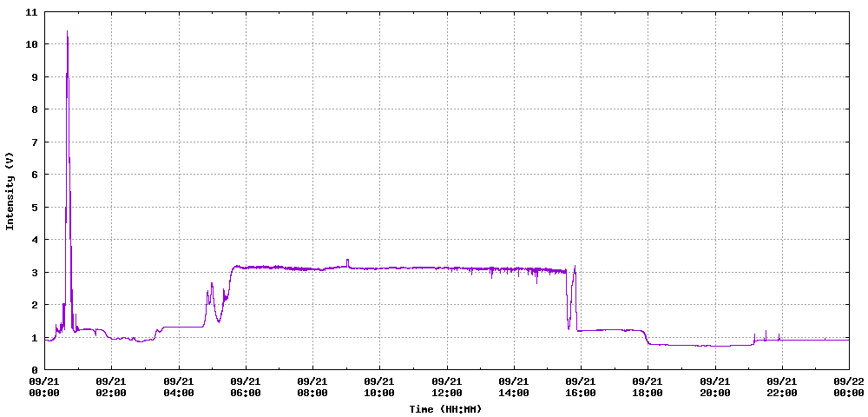Click the "04:00" x-axis time label
This screenshot has height=417, width=868.
click(179, 393)
